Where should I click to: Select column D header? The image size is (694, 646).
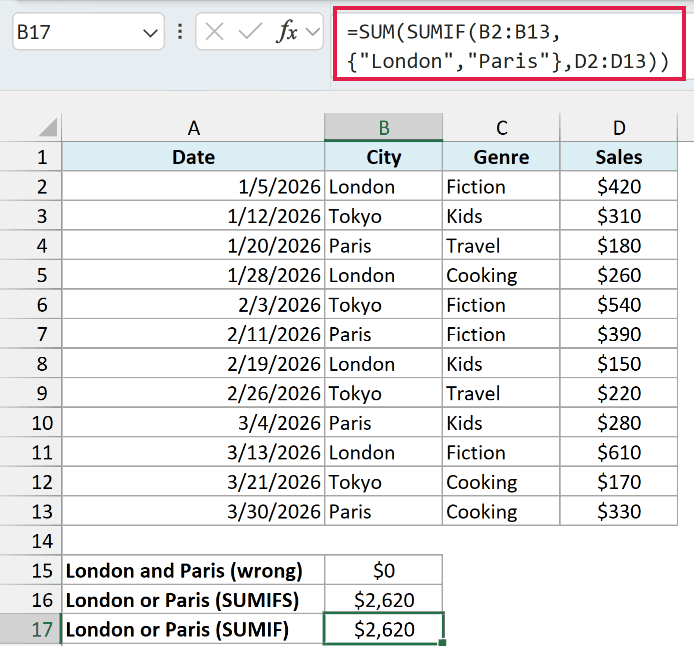(x=619, y=128)
